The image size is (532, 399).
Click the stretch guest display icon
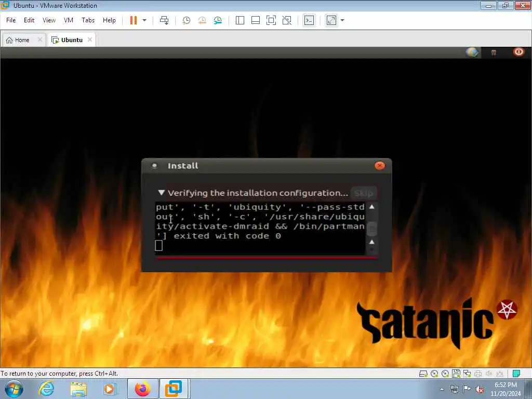(x=331, y=20)
